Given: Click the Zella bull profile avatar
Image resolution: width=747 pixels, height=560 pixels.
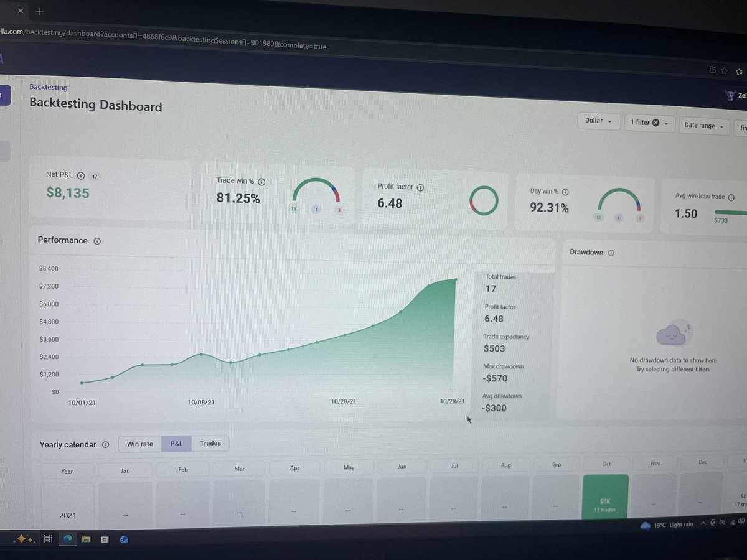Looking at the screenshot, I should tap(730, 95).
